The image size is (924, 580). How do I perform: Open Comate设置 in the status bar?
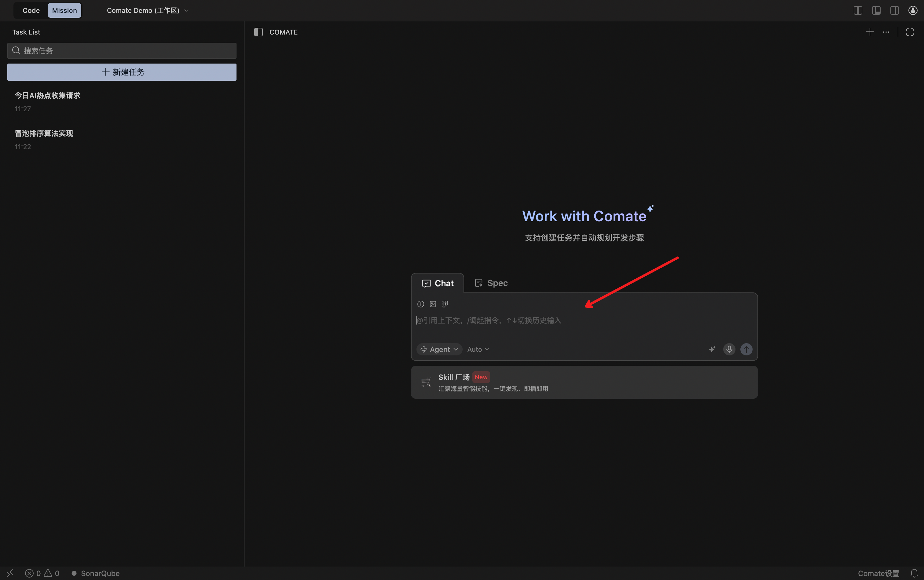878,574
